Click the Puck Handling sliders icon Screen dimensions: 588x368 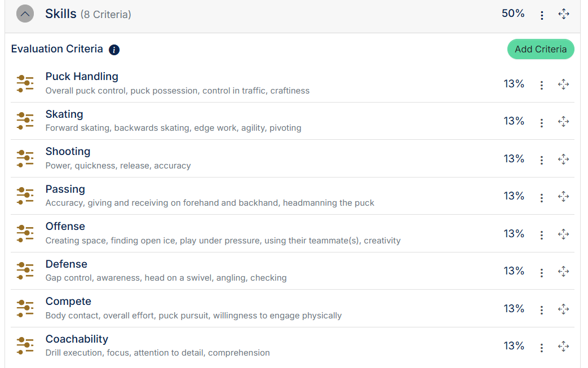[25, 83]
